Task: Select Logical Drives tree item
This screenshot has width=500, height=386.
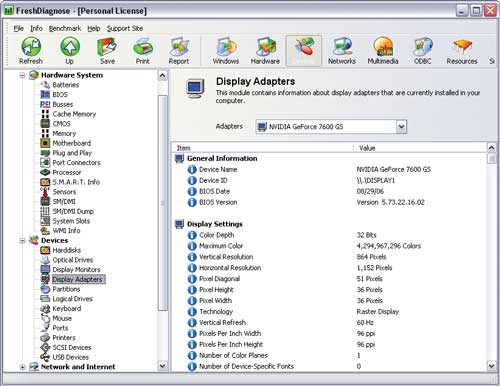Action: [x=72, y=299]
